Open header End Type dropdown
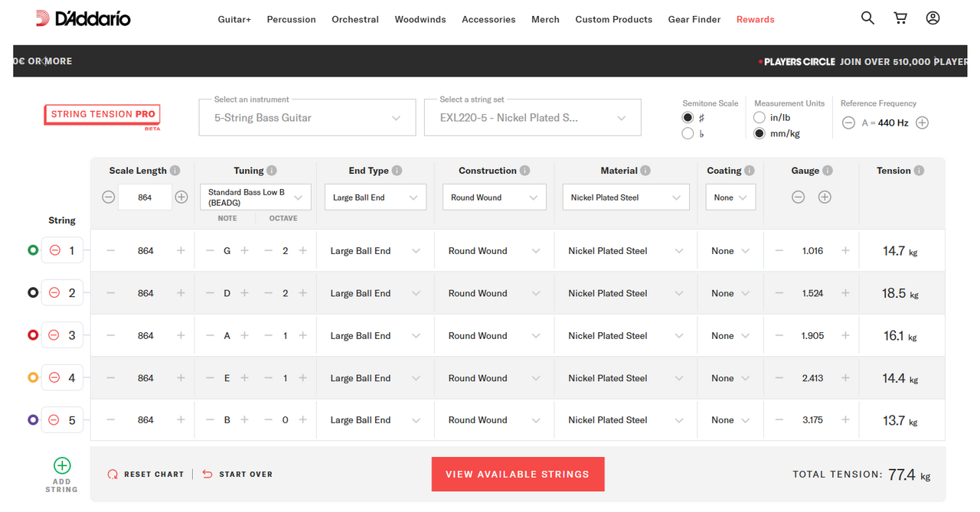 click(x=376, y=197)
